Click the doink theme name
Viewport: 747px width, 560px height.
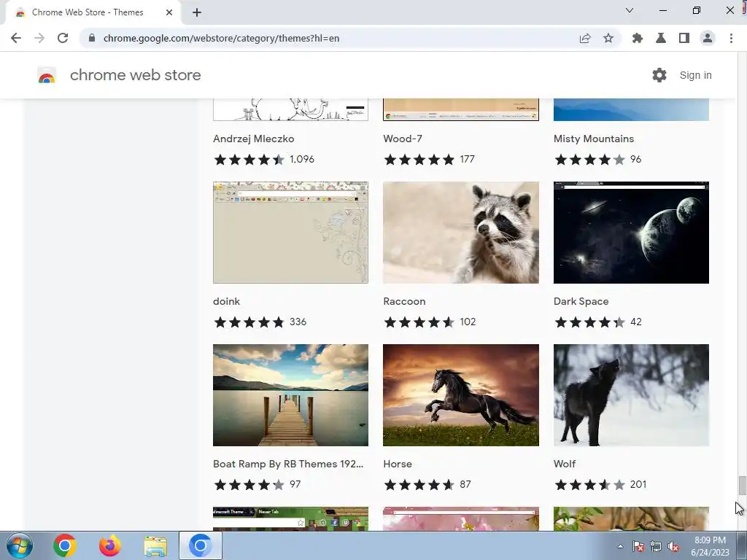click(226, 301)
